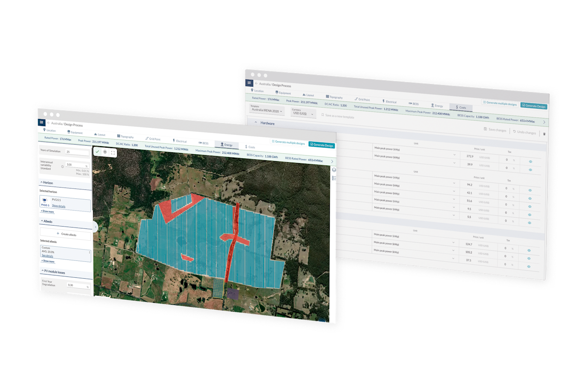This screenshot has width=588, height=392.
Task: Collapse the left side panel with the arrow handle
Action: [x=95, y=227]
